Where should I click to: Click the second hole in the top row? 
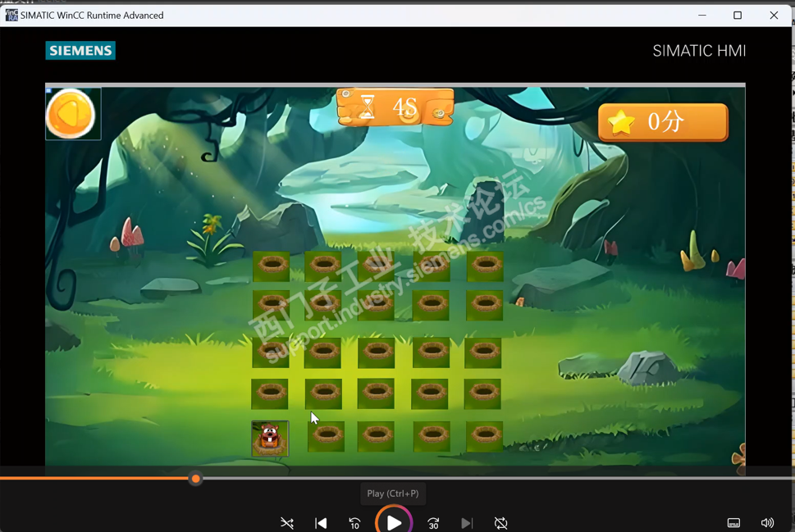(323, 266)
